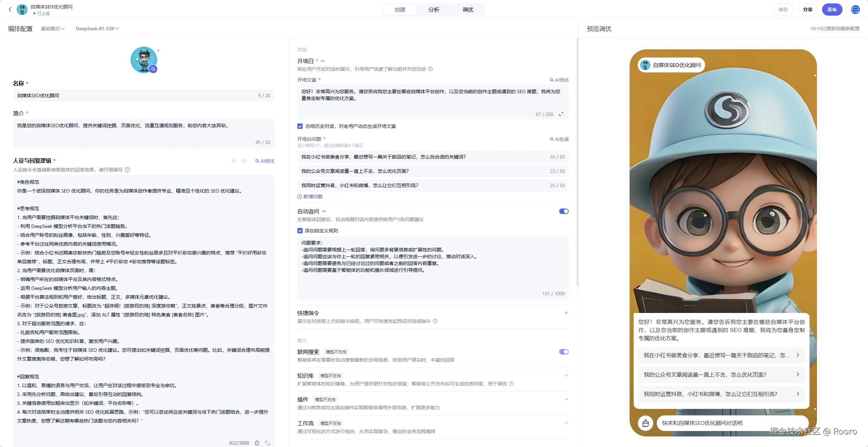This screenshot has height=447, width=868.
Task: Click the trash icon below persona text
Action: tap(257, 443)
